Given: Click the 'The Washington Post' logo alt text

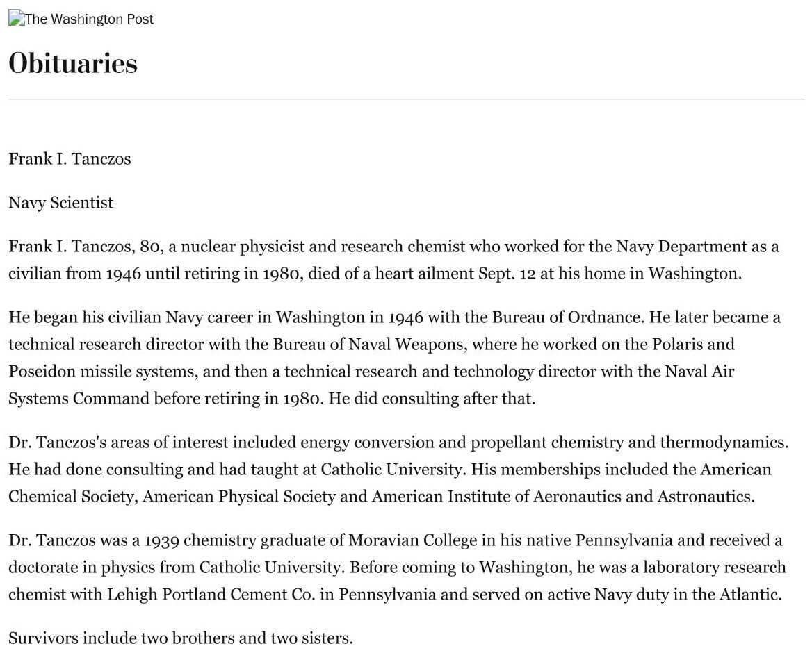Looking at the screenshot, I should click(x=89, y=19).
